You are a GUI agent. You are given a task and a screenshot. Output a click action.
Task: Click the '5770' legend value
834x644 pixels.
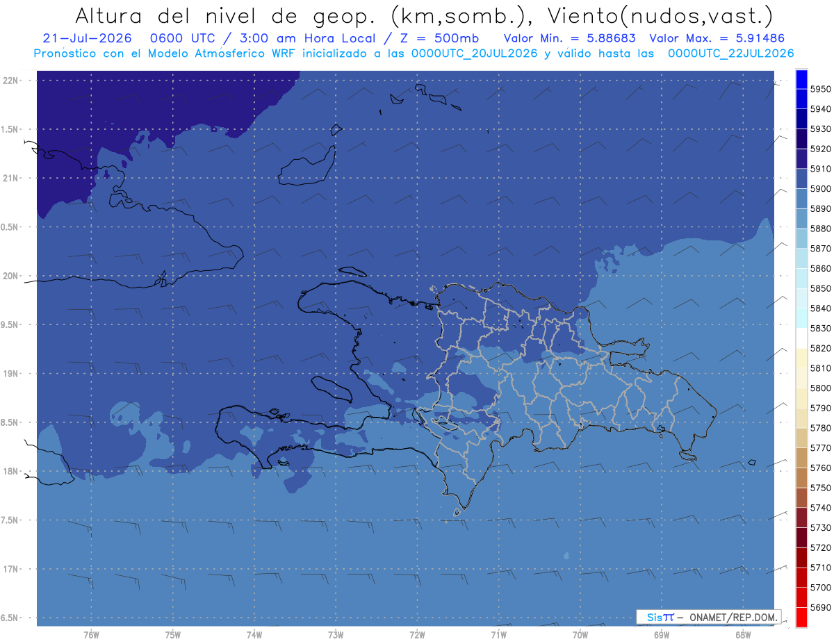pyautogui.click(x=820, y=448)
